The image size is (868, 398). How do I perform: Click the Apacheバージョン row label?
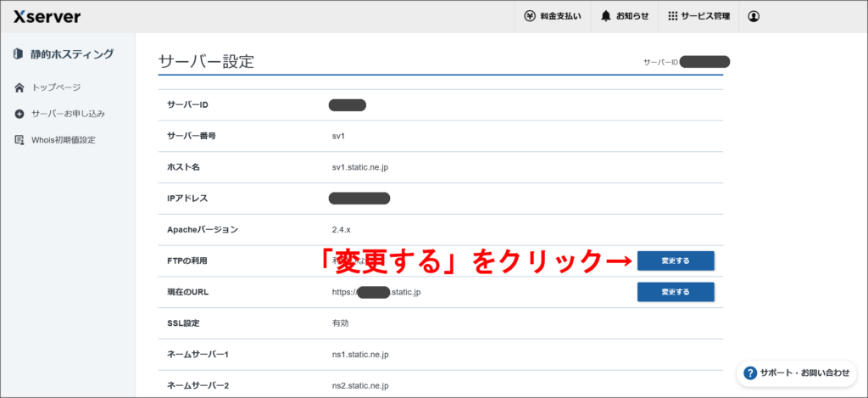pos(202,229)
